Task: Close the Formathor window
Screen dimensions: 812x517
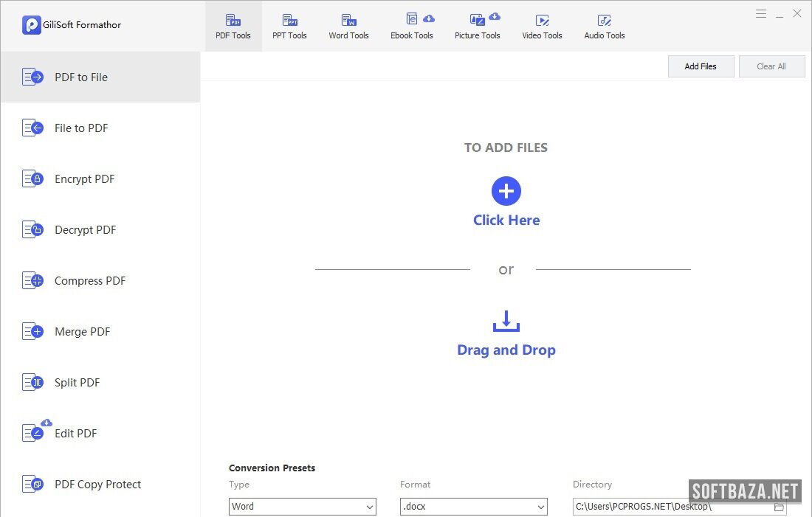Action: tap(797, 13)
